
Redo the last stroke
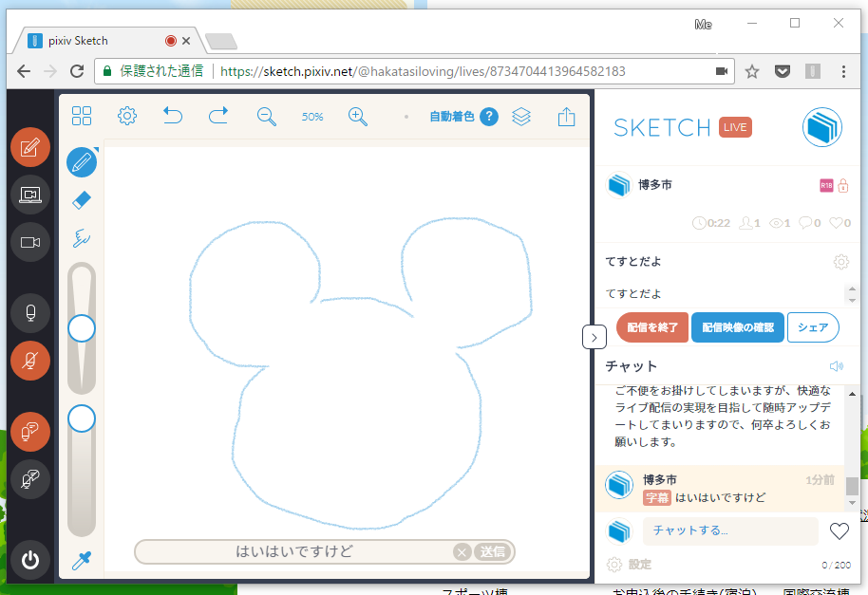click(x=218, y=116)
